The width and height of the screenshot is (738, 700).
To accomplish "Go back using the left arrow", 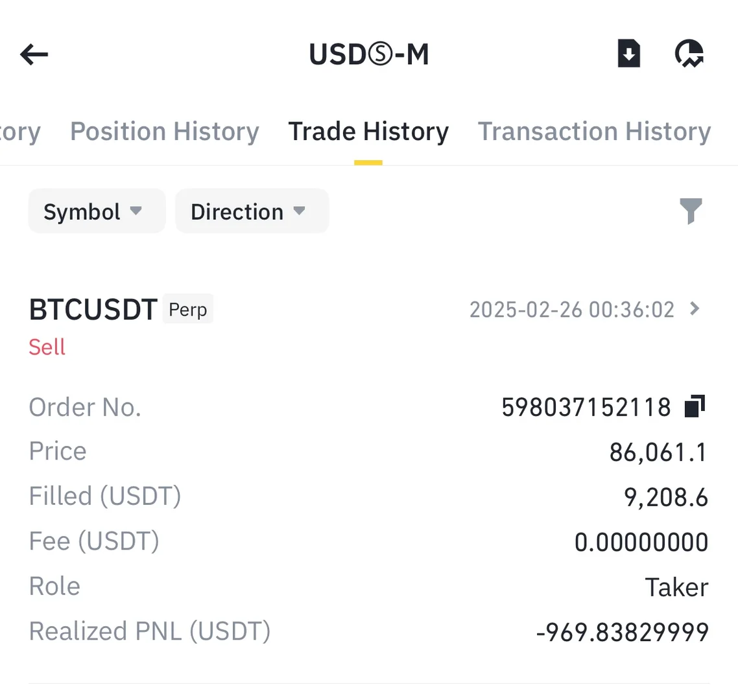I will (x=34, y=54).
